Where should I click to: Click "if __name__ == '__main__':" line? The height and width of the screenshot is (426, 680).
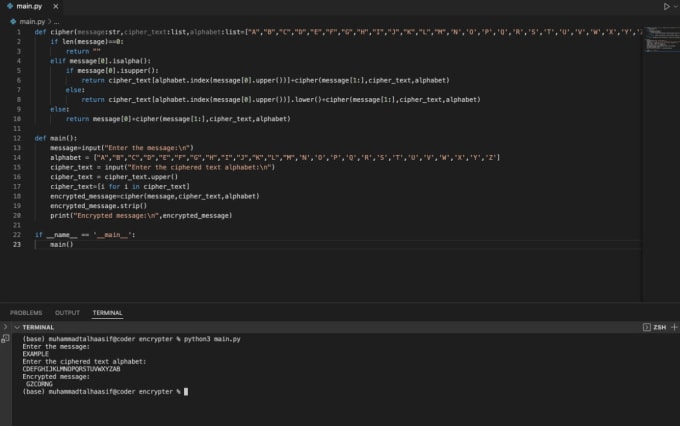pos(85,235)
